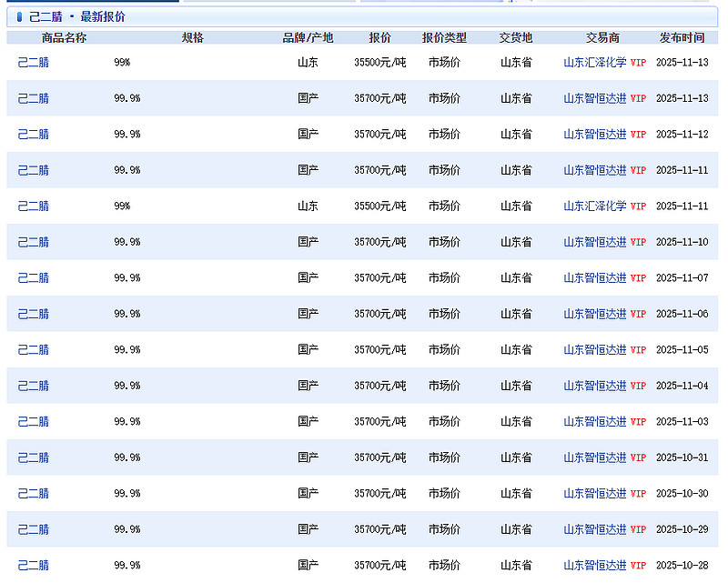Click the VIP badge in the 2025-11-12 row

639,134
